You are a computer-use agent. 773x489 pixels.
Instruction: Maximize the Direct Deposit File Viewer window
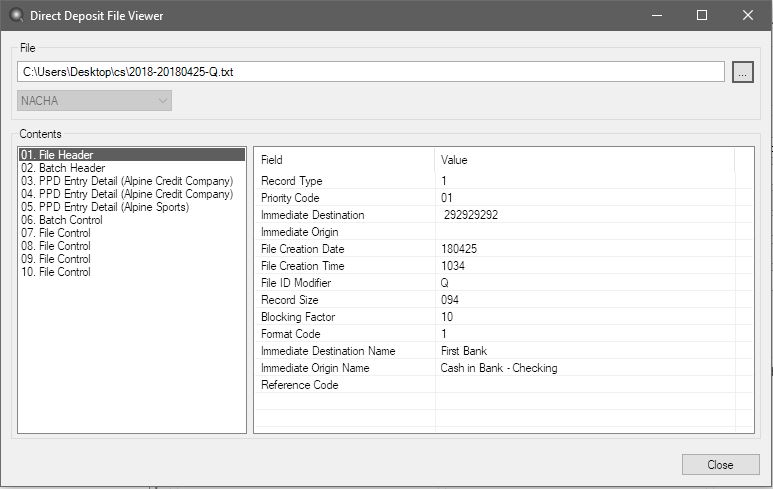point(702,15)
